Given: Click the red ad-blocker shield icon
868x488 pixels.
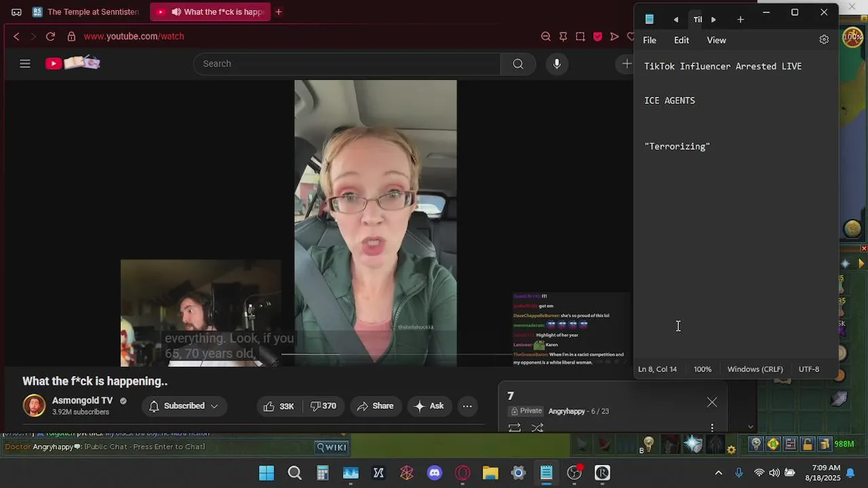Looking at the screenshot, I should pyautogui.click(x=597, y=37).
